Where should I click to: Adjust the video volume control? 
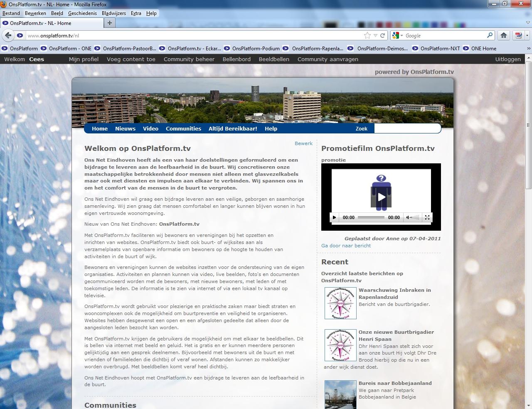click(413, 217)
